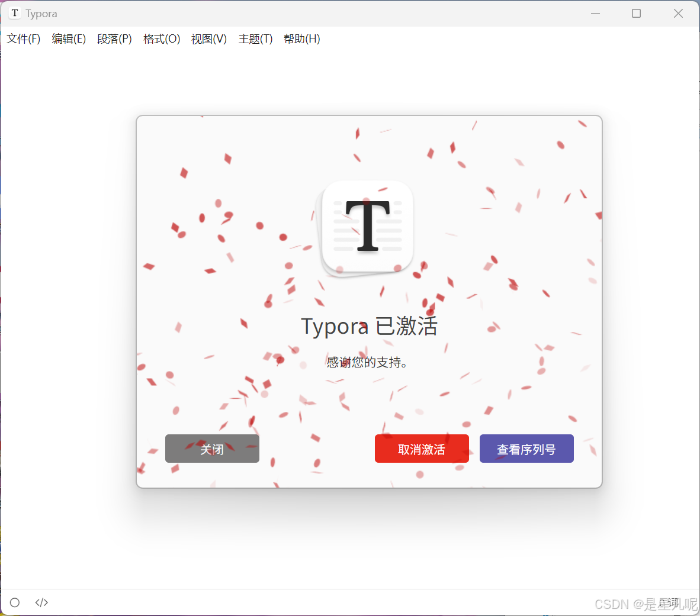Open the 主题(T) menu
The width and height of the screenshot is (700, 616).
[255, 39]
